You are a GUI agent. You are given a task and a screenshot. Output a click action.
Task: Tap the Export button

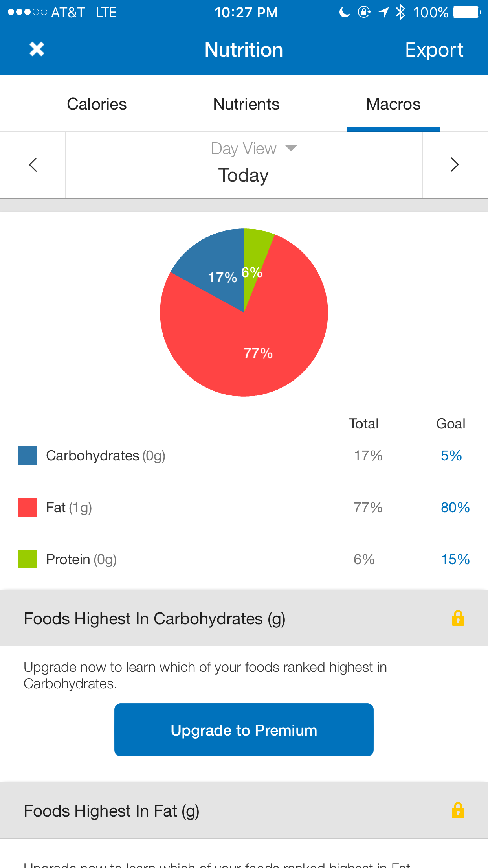click(x=434, y=50)
